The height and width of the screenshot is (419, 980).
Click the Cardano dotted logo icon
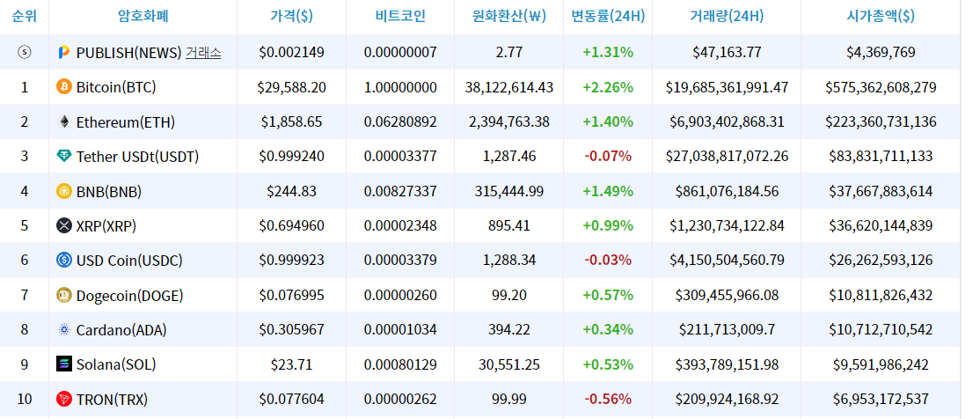click(63, 329)
